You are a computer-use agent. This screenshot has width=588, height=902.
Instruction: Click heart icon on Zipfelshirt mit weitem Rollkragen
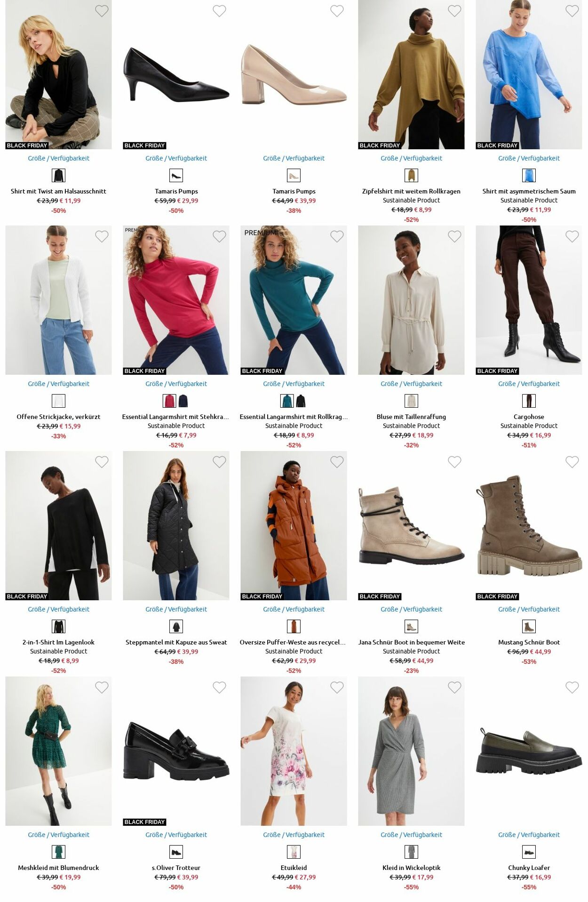point(454,11)
